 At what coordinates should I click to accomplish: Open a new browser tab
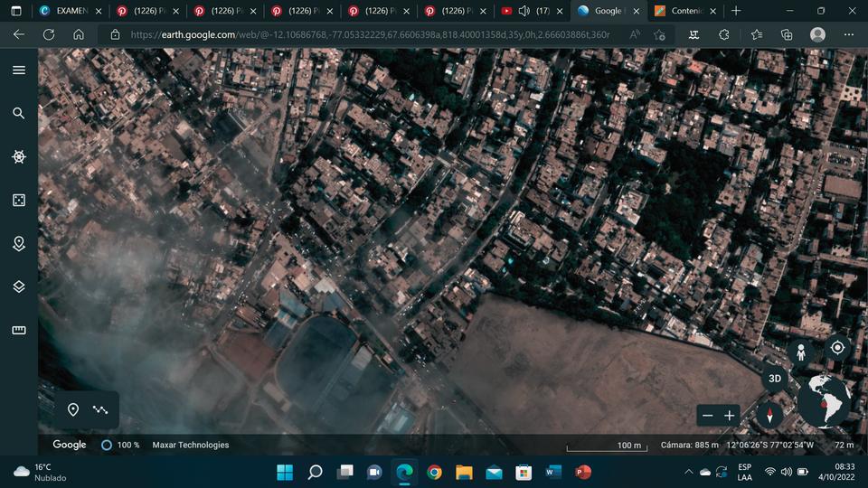736,11
